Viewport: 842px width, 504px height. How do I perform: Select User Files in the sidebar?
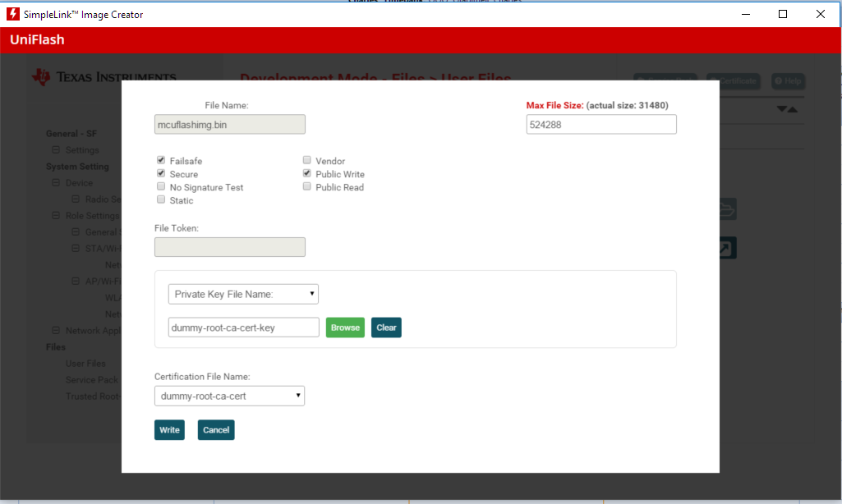click(85, 364)
